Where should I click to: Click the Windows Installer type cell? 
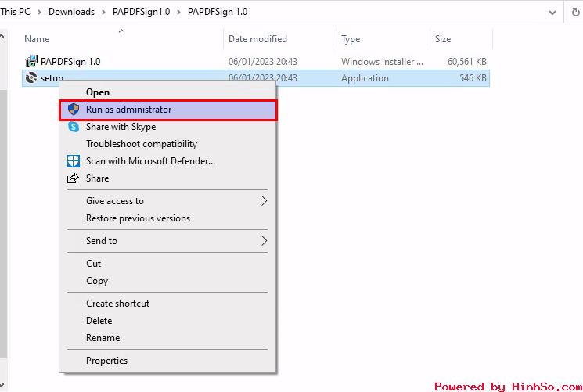pos(382,61)
